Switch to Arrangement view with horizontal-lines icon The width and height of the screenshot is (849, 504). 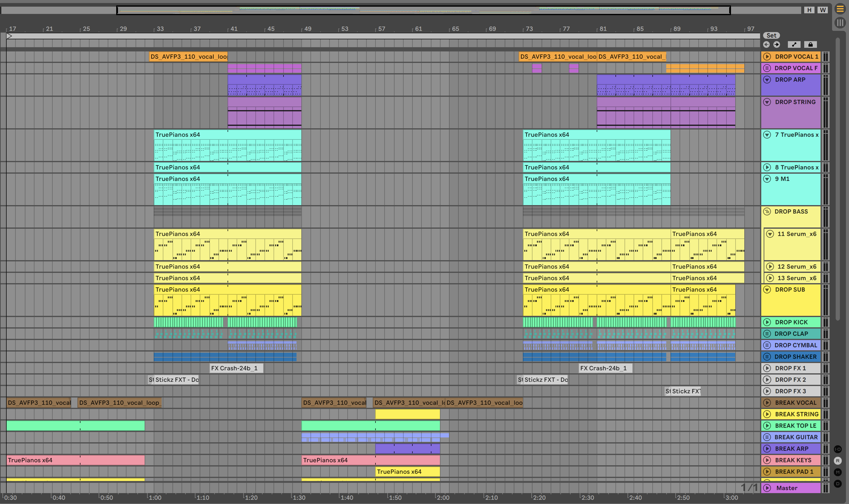point(840,9)
